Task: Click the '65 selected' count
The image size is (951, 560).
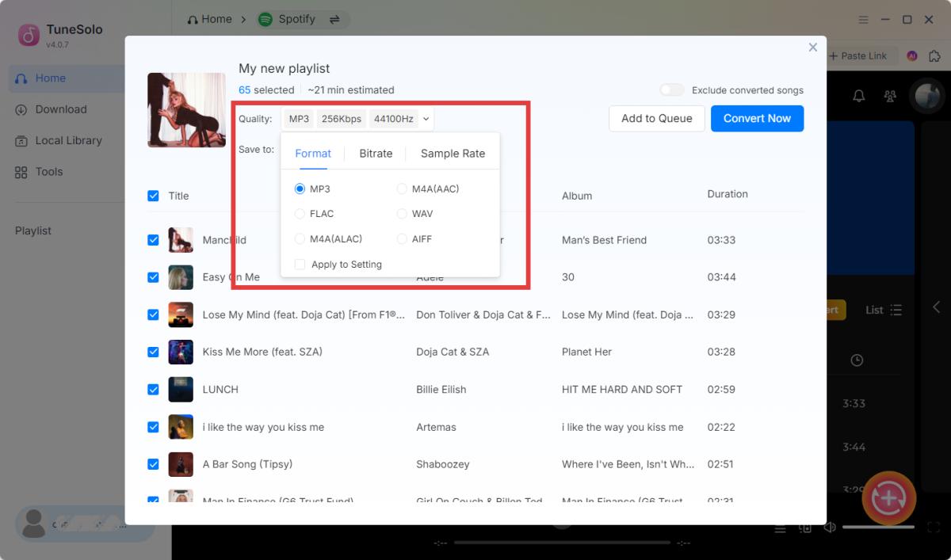Action: (266, 90)
